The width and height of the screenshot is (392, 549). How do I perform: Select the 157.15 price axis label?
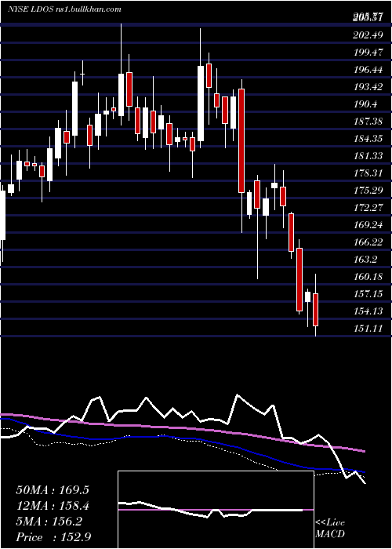click(369, 294)
